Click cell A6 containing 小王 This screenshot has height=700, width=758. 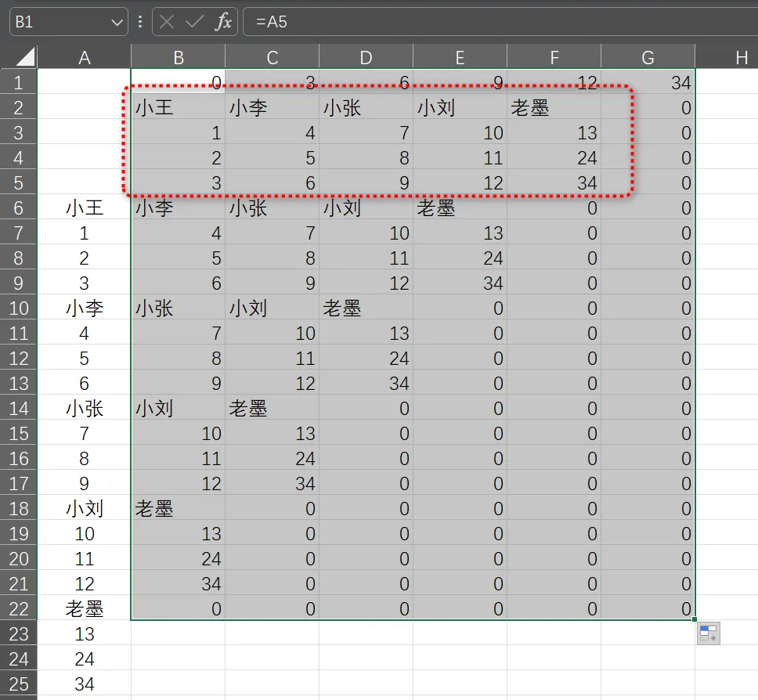[x=84, y=207]
